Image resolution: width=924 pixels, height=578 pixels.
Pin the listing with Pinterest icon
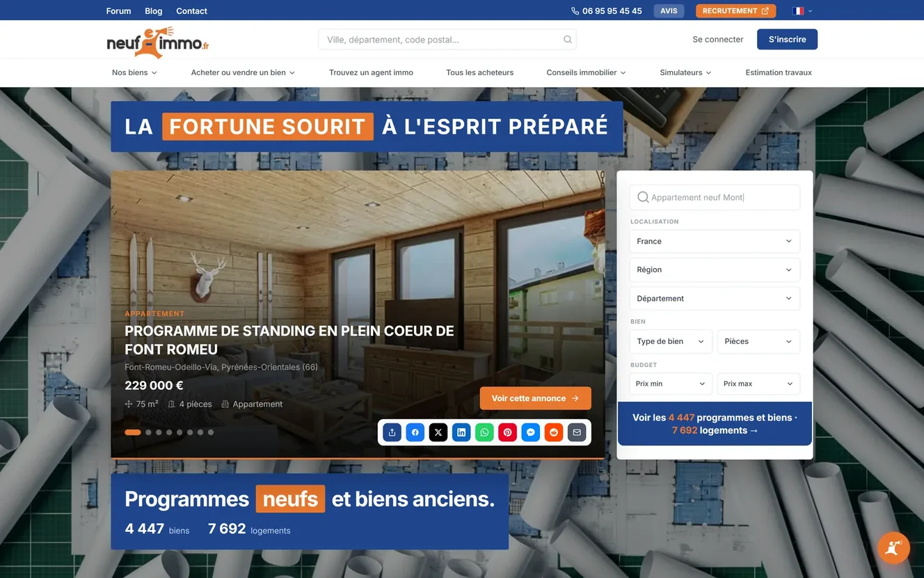tap(507, 432)
